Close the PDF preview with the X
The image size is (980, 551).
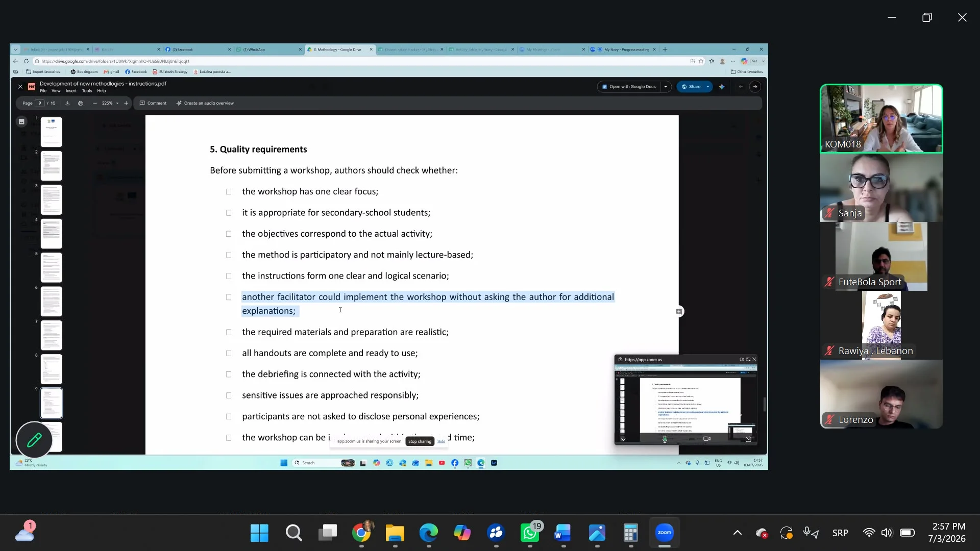click(20, 87)
